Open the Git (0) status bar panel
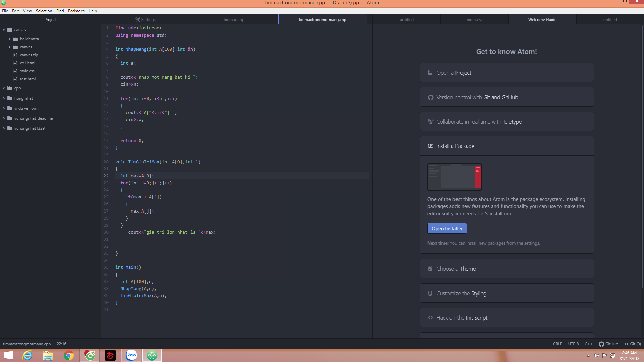This screenshot has width=644, height=362. click(632, 344)
